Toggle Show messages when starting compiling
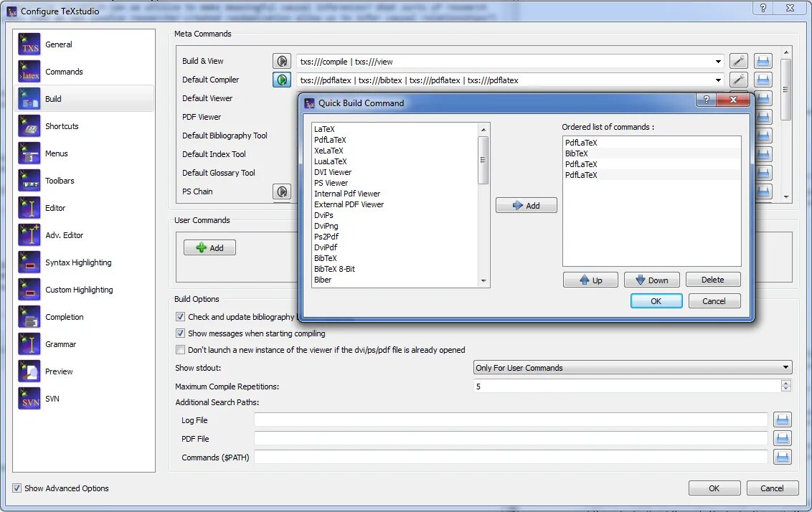The width and height of the screenshot is (812, 512). tap(180, 333)
